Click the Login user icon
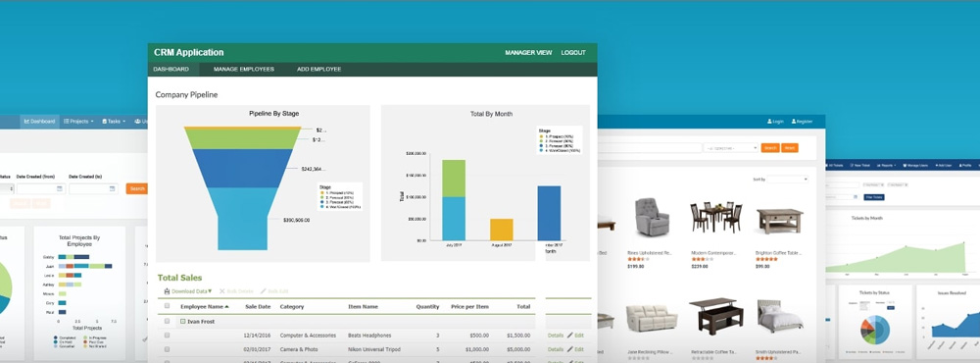This screenshot has height=363, width=980. (769, 122)
